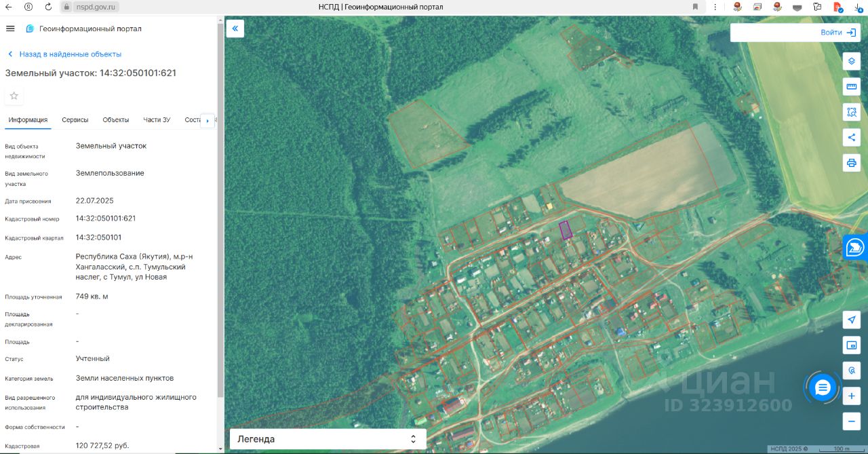This screenshot has height=454, width=868.
Task: Bookmark the page in the browser
Action: [x=695, y=7]
